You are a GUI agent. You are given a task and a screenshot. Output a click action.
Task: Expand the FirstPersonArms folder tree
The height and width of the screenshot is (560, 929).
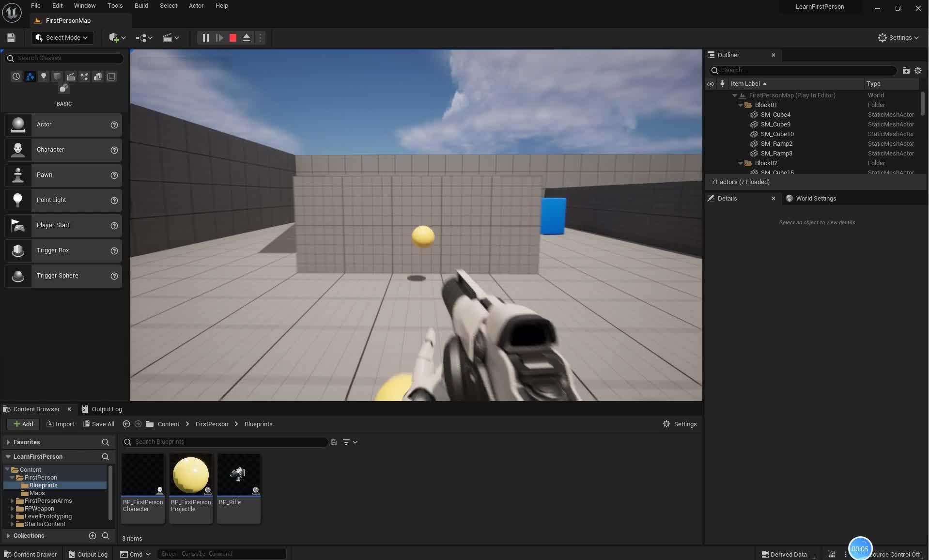(13, 500)
